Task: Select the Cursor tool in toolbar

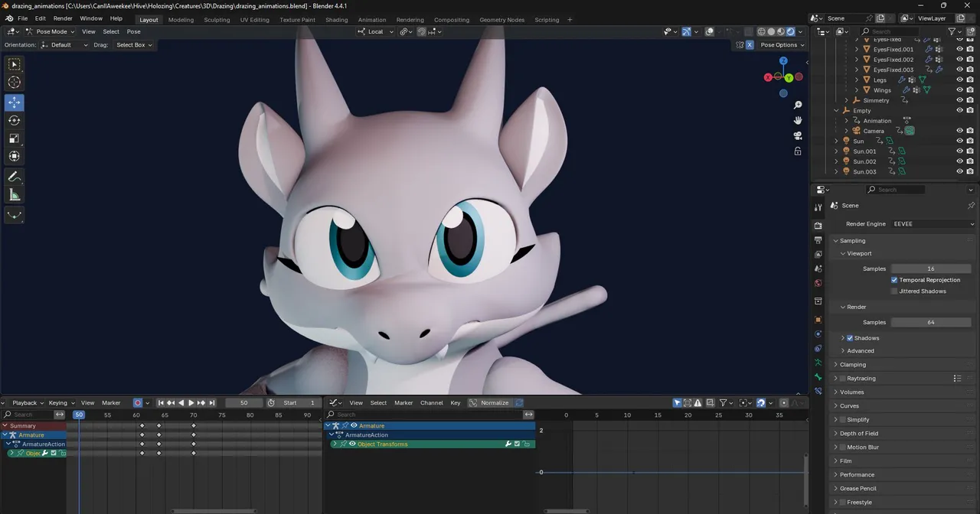Action: [x=14, y=83]
